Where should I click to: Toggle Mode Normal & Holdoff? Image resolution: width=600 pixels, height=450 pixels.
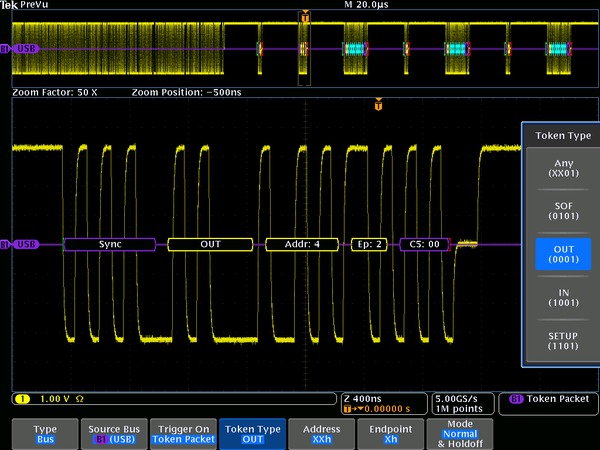[x=461, y=433]
